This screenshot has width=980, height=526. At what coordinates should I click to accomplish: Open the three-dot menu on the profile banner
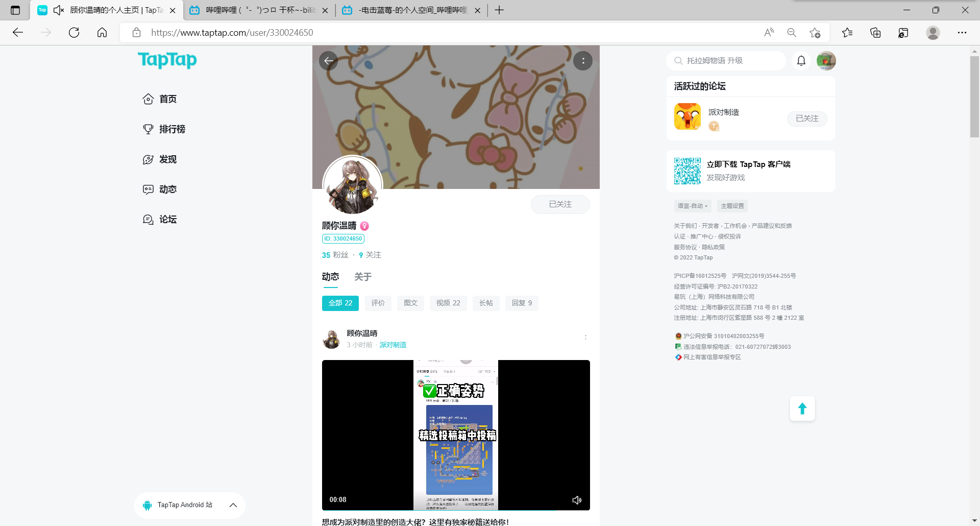pyautogui.click(x=583, y=61)
